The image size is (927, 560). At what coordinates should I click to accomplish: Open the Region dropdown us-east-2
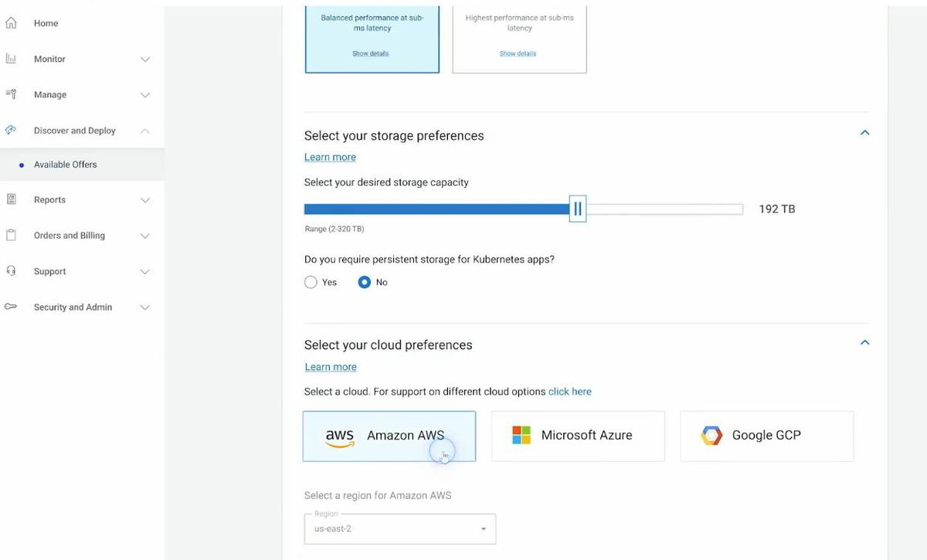pyautogui.click(x=400, y=529)
